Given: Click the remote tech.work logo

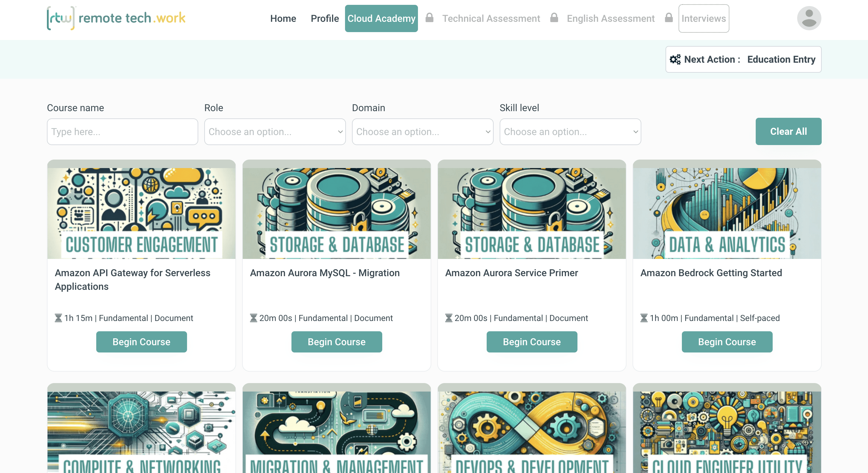Looking at the screenshot, I should click(x=116, y=18).
